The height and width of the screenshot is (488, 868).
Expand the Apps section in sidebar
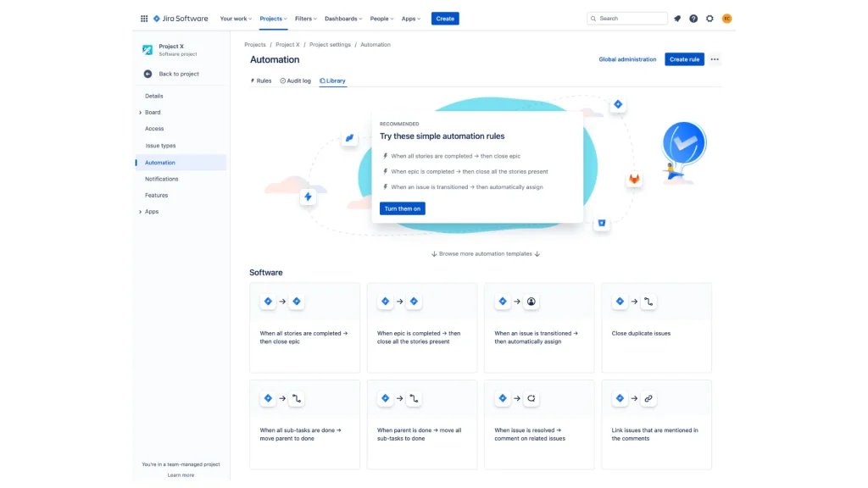tap(141, 212)
